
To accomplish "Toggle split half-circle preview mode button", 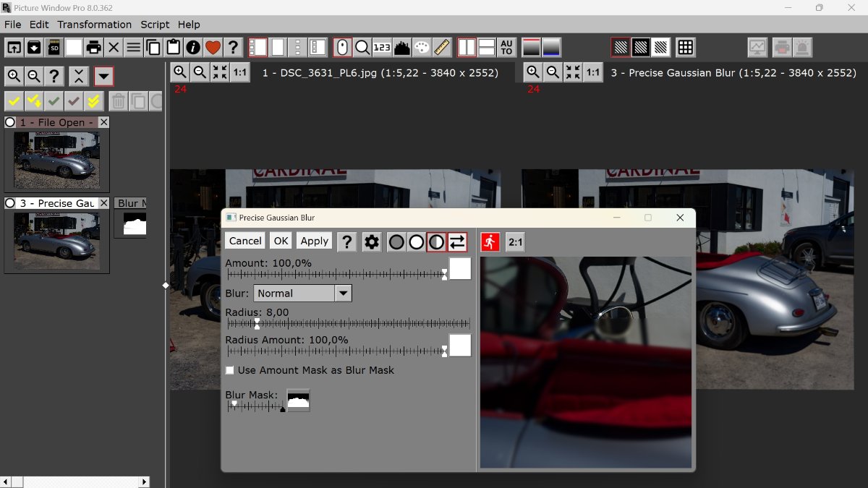I will [x=436, y=241].
